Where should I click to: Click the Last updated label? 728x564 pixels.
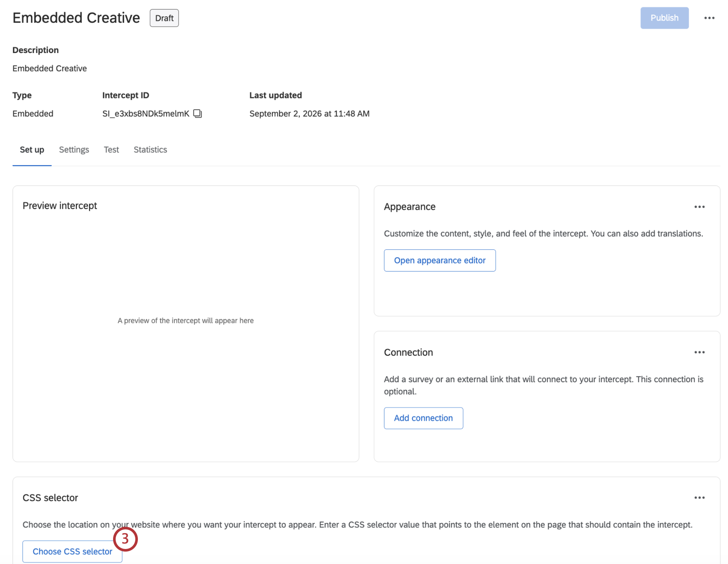click(x=276, y=95)
